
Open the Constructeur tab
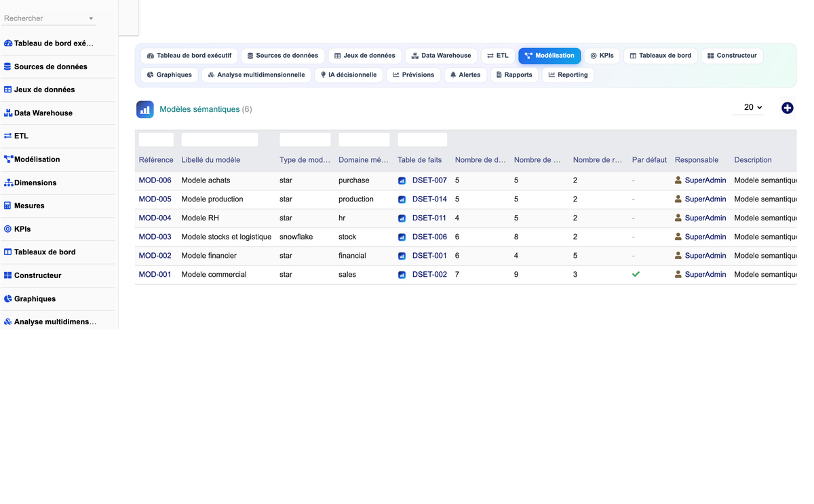(x=732, y=56)
